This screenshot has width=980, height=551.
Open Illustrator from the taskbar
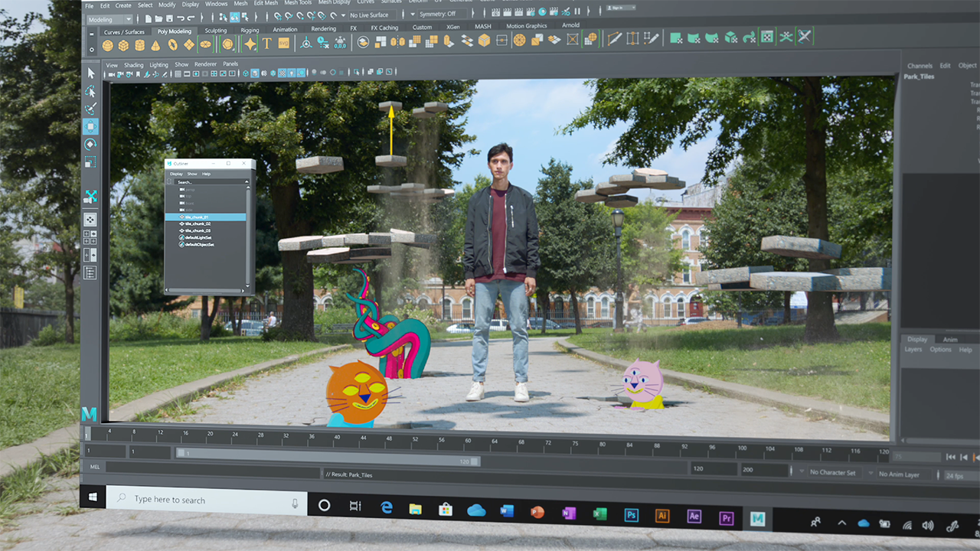(x=663, y=516)
